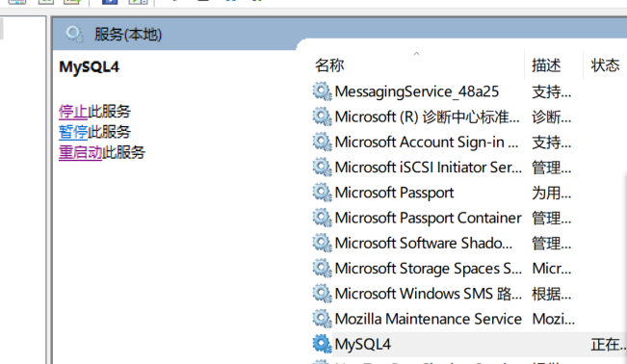Pause the service via 暂停 link
The image size is (627, 364).
(73, 132)
